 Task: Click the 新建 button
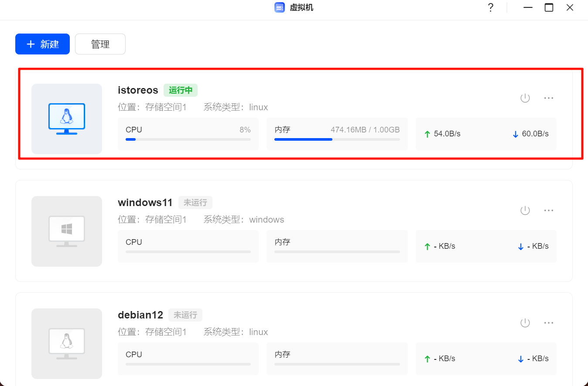[x=42, y=44]
